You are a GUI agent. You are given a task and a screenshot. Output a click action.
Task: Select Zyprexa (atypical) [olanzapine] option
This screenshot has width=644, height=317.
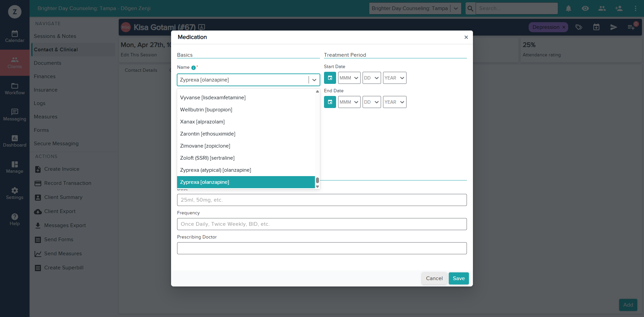(246, 170)
